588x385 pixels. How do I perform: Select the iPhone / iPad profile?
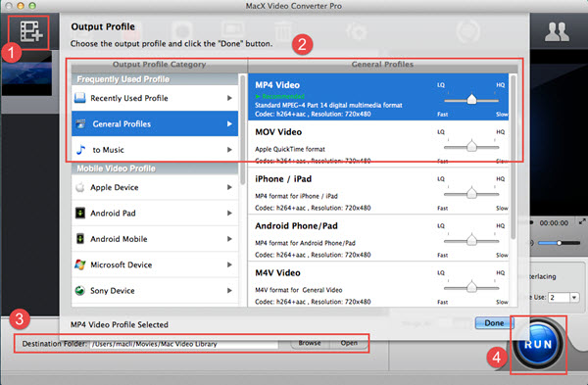click(x=378, y=191)
